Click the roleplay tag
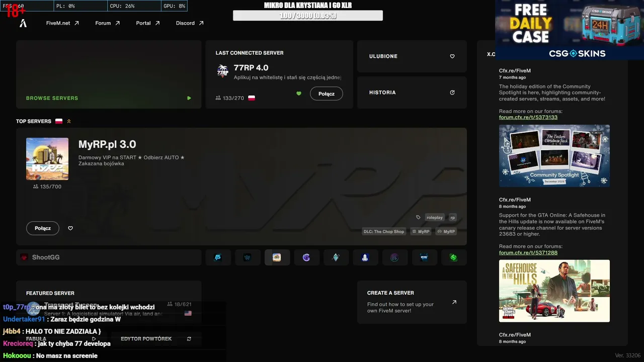 coord(435,218)
